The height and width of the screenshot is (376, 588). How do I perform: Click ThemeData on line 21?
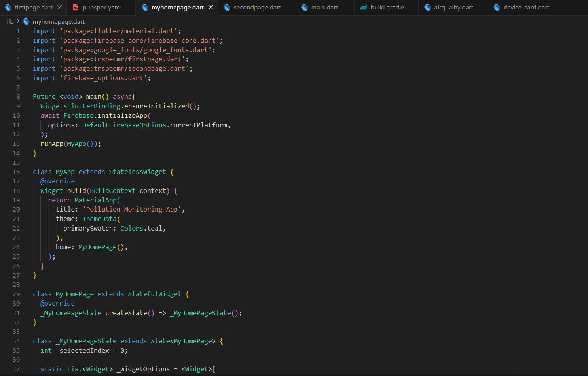(99, 219)
